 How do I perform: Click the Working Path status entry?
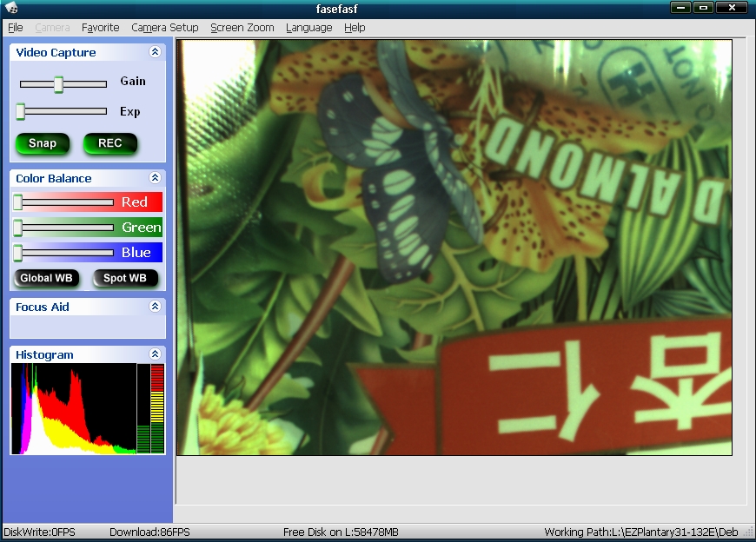pos(641,532)
